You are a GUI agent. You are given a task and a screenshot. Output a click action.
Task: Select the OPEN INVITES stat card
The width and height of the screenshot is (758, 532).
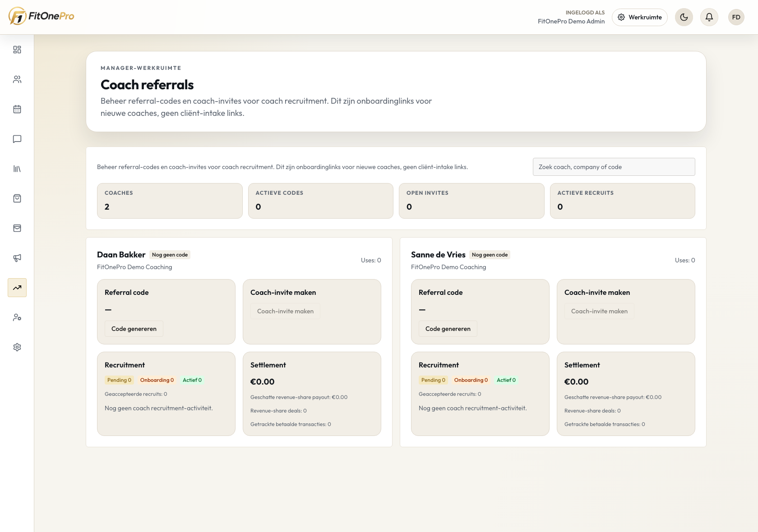coord(471,201)
